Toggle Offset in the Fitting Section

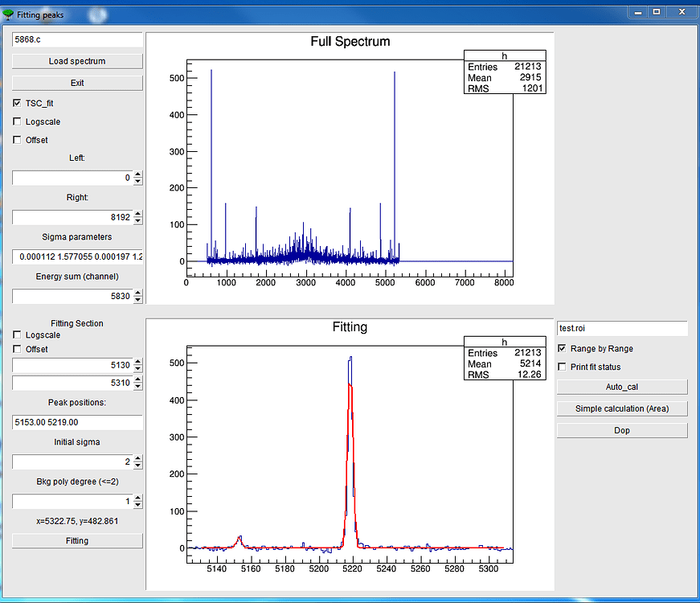pyautogui.click(x=17, y=349)
